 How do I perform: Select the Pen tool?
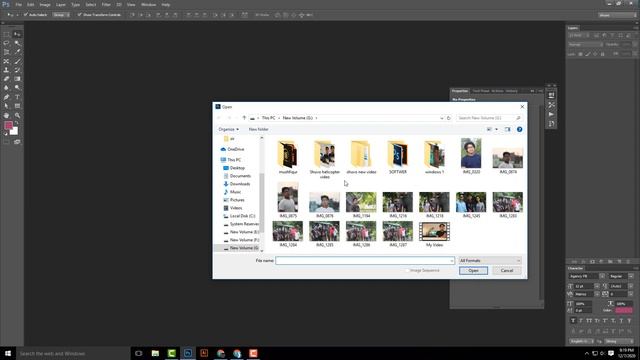[x=7, y=97]
